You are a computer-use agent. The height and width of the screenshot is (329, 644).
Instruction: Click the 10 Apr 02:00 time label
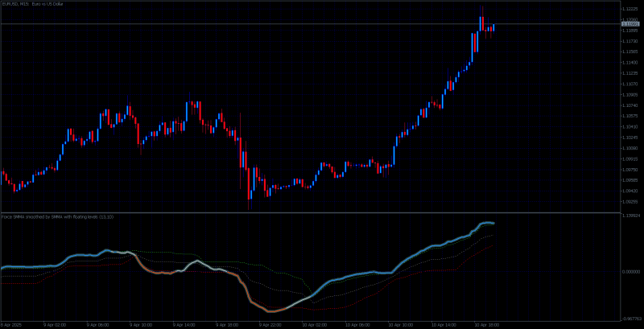coord(314,325)
